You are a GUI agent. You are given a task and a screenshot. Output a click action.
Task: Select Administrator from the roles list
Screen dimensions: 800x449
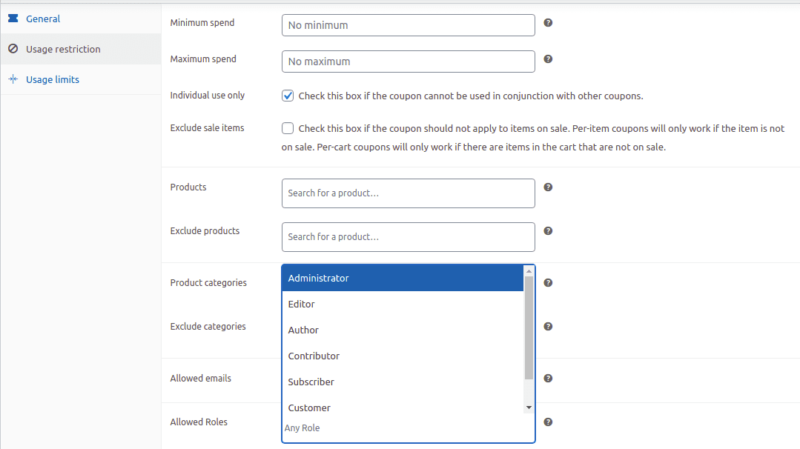pyautogui.click(x=403, y=278)
